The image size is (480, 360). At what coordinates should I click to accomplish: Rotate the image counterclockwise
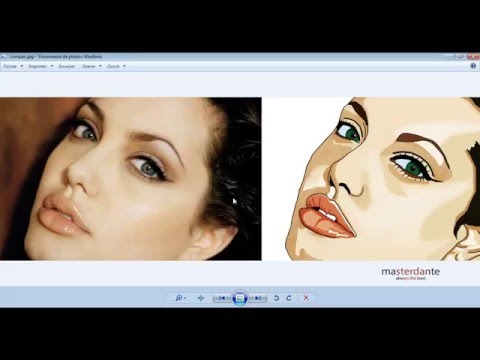tap(276, 298)
